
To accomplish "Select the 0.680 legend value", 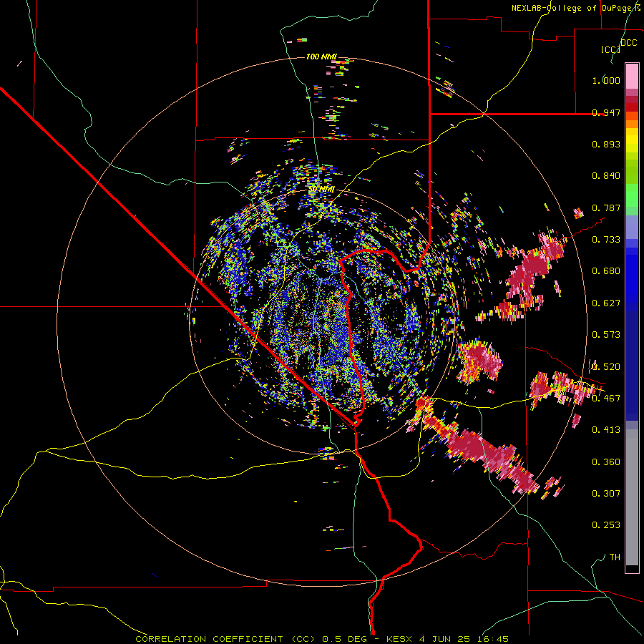I will point(606,271).
